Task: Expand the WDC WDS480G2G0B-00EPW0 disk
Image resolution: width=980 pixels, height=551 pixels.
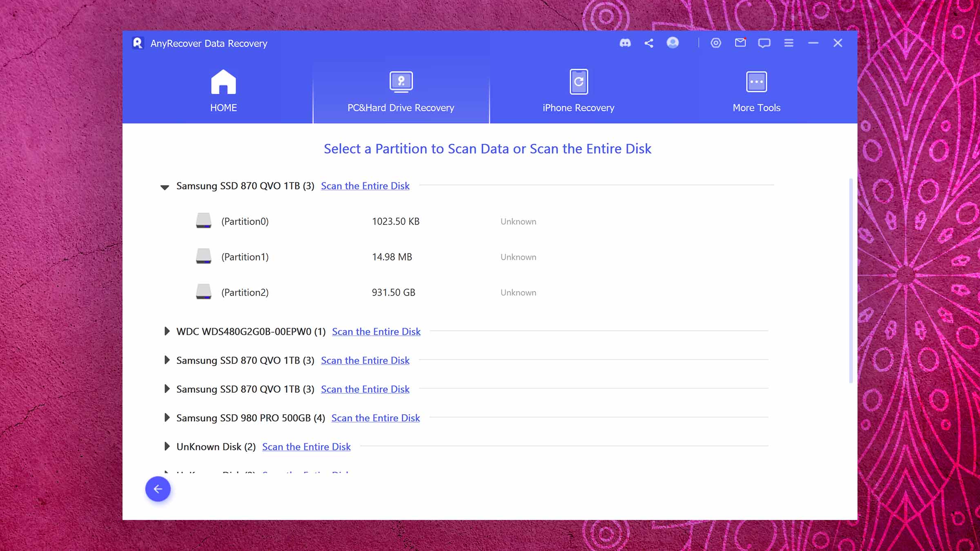Action: pyautogui.click(x=167, y=331)
